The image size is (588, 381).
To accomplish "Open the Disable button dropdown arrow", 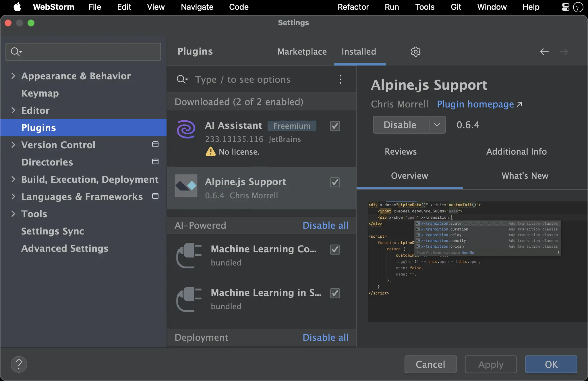I will pos(437,125).
